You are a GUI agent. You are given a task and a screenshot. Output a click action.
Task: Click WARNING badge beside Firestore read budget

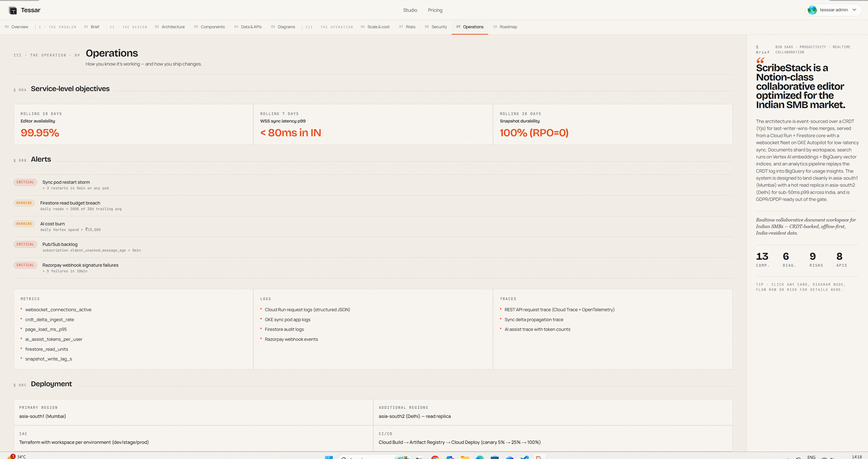tap(24, 203)
